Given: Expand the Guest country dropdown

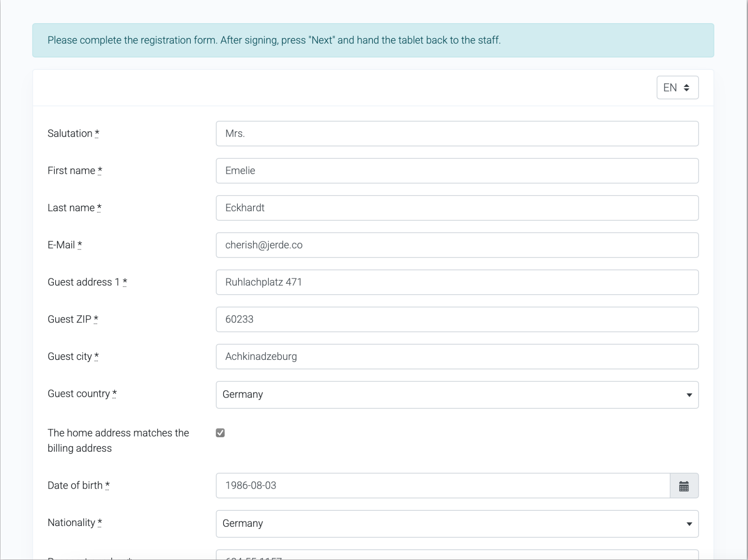Looking at the screenshot, I should point(456,395).
